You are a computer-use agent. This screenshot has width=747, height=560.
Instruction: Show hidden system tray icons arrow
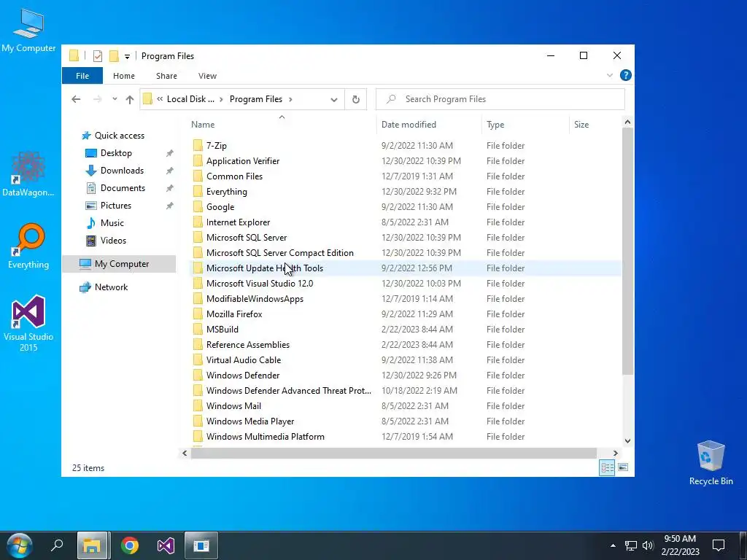coord(613,545)
